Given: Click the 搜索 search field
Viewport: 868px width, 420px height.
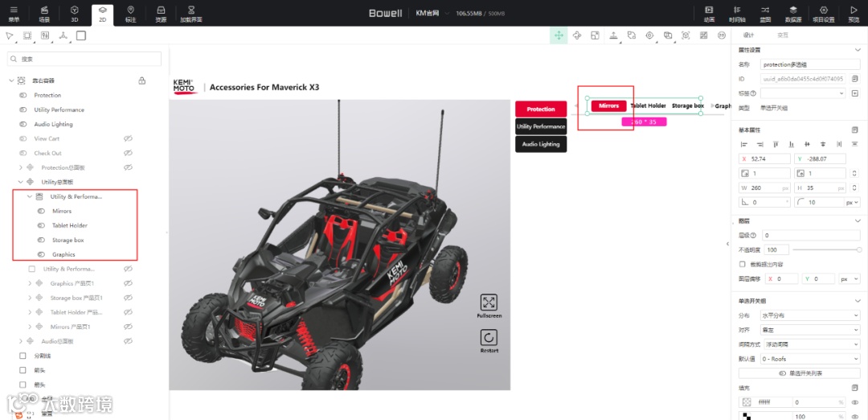Looking at the screenshot, I should pyautogui.click(x=84, y=59).
